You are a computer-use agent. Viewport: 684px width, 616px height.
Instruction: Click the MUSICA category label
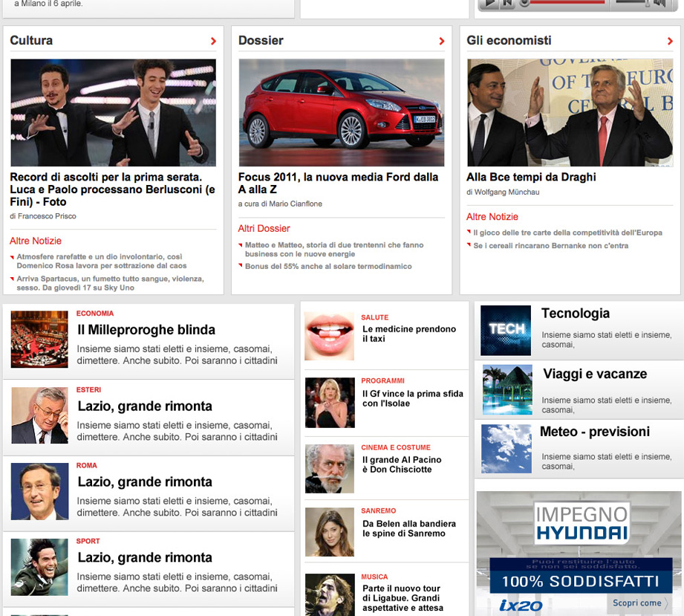point(374,577)
